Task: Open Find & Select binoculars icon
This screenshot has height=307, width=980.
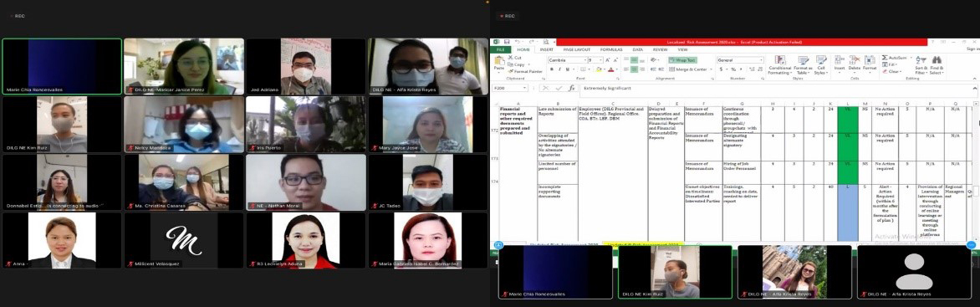Action: (937, 65)
